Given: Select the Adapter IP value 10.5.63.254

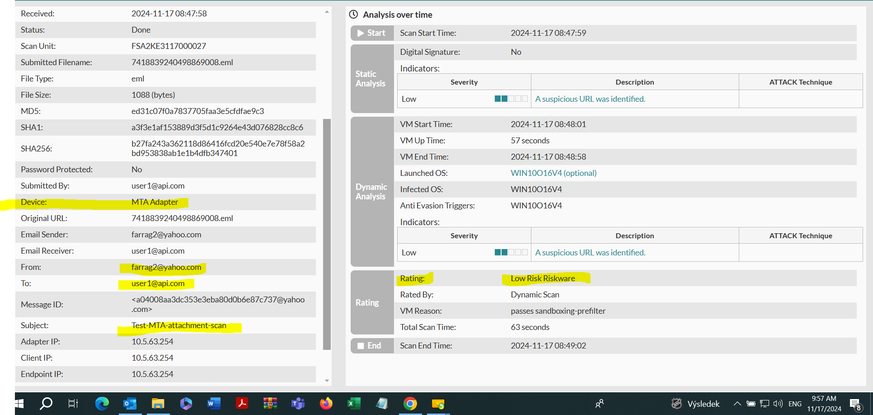Looking at the screenshot, I should point(152,341).
